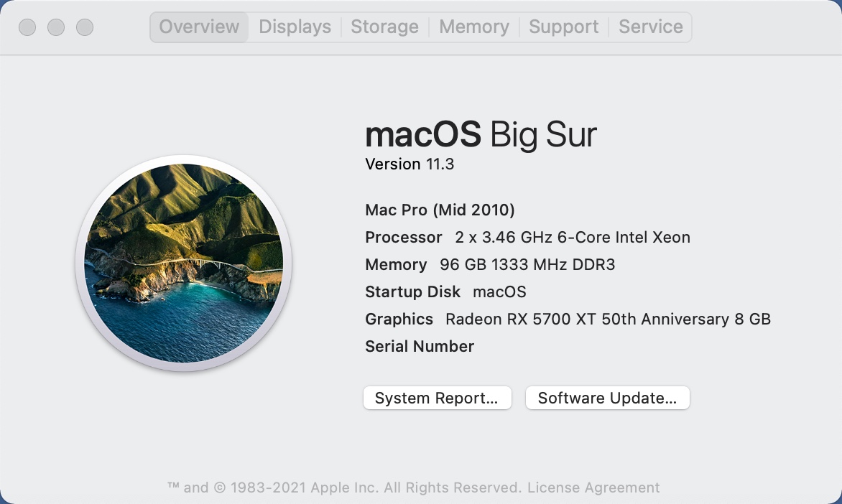842x504 pixels.
Task: Click the Software Update button
Action: 607,398
